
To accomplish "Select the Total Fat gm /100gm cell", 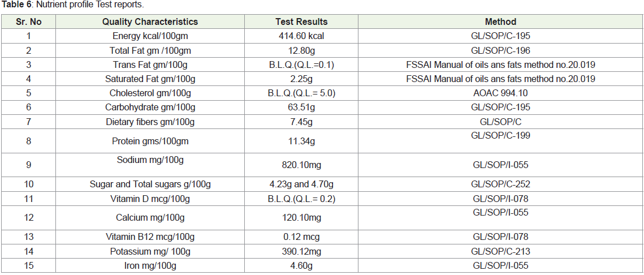I will pyautogui.click(x=150, y=50).
